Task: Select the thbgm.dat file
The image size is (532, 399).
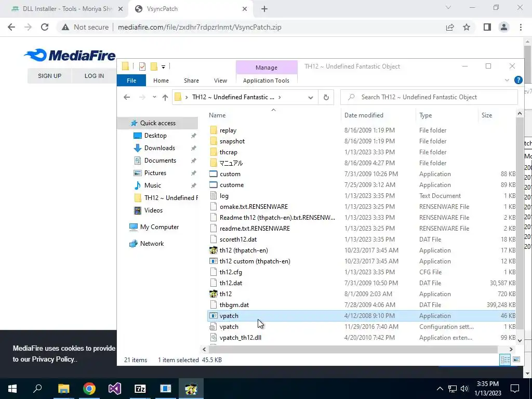Action: coord(234,305)
